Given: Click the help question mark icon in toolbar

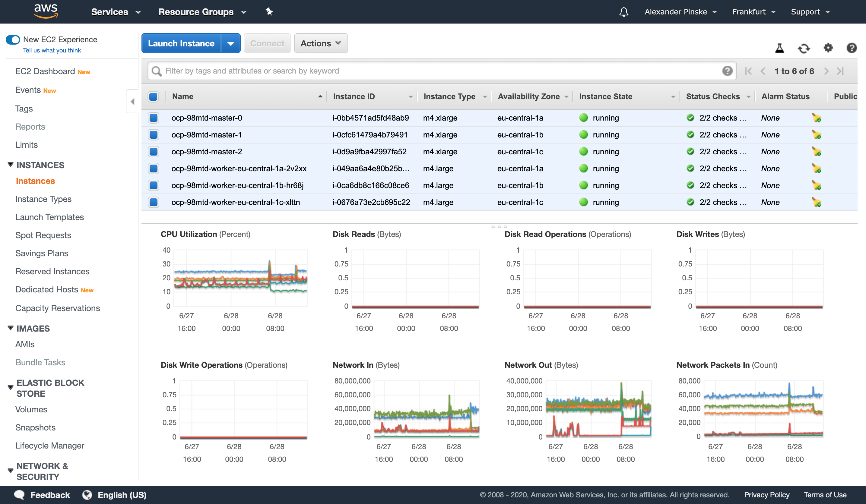Looking at the screenshot, I should 851,48.
